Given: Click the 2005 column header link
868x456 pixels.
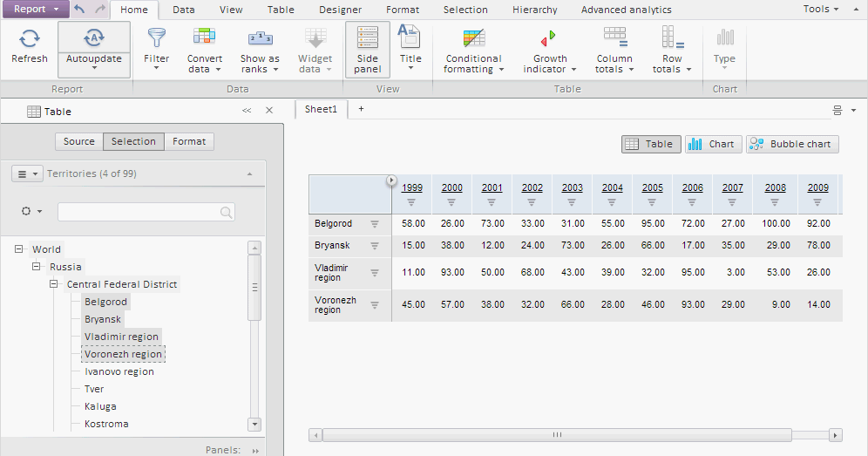Looking at the screenshot, I should (653, 187).
